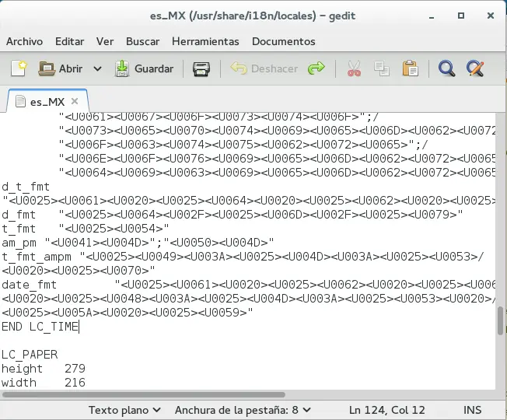This screenshot has width=507, height=420.
Task: Click the line beginning "<U006E><U006F><U0076>
Action: pyautogui.click(x=277, y=159)
